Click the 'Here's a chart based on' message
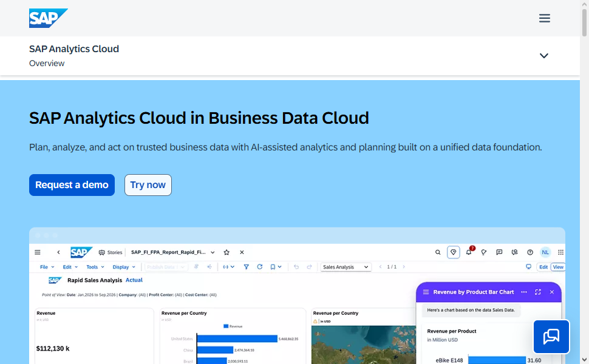Viewport: 589px width, 364px height. click(x=471, y=311)
